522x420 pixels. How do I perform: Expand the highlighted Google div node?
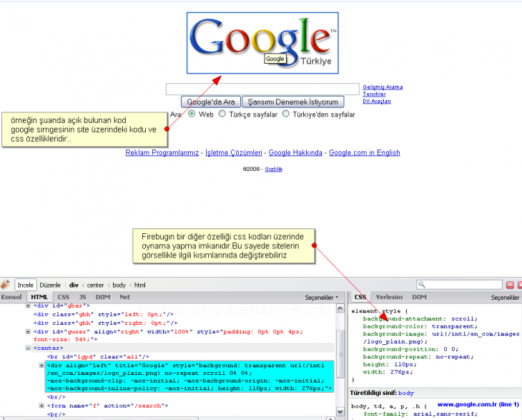click(x=42, y=366)
